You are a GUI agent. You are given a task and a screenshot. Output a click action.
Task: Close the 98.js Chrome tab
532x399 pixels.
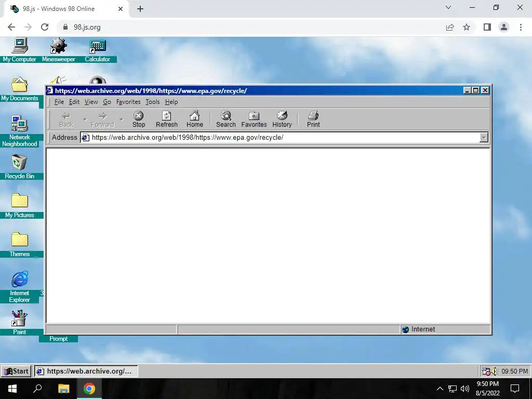tap(121, 9)
